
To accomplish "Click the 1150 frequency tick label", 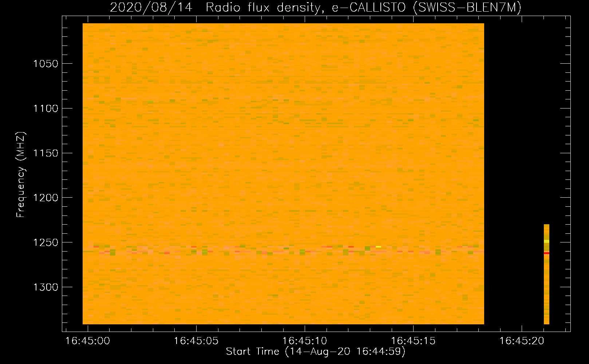I will coord(46,153).
